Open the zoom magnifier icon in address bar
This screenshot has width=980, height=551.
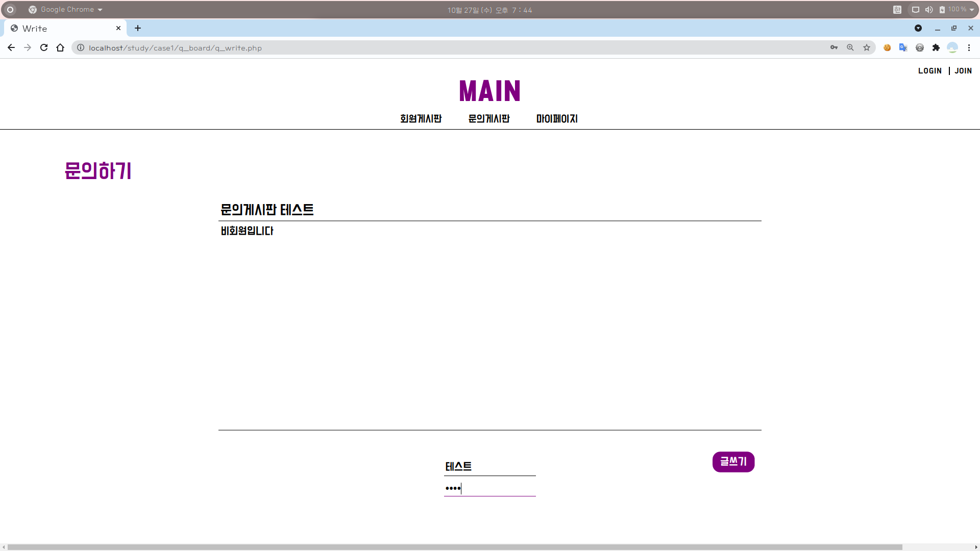click(x=850, y=47)
